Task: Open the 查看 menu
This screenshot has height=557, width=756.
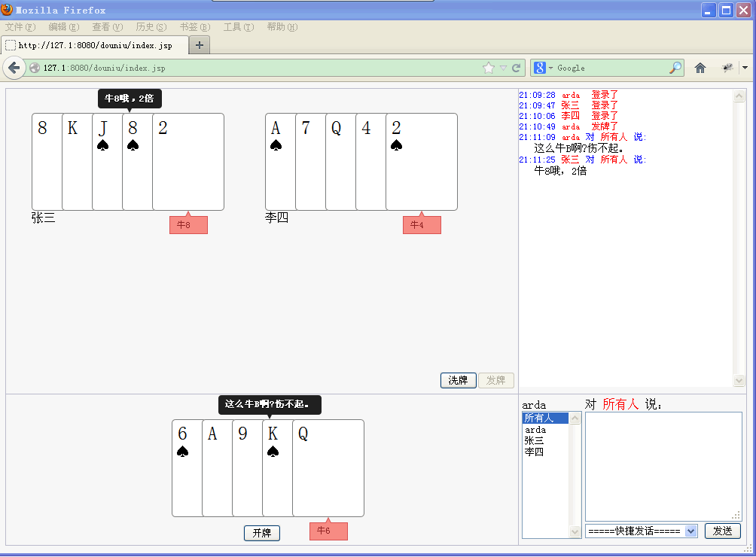Action: tap(108, 27)
